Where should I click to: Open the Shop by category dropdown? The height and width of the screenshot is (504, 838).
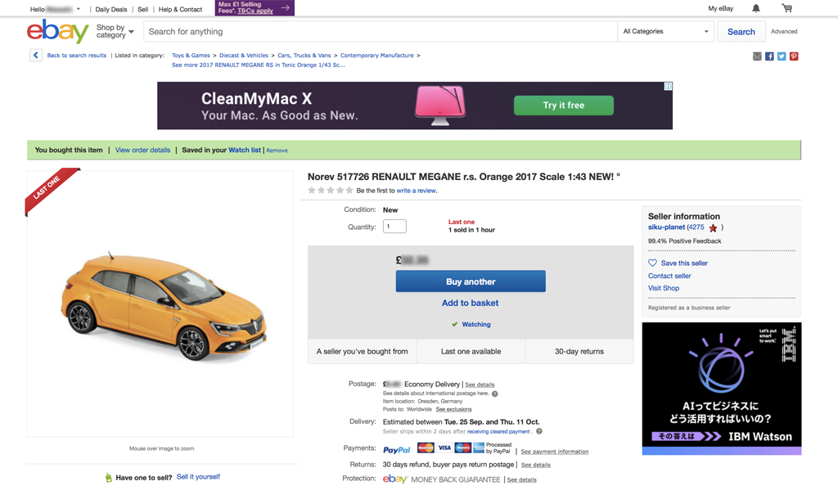115,32
